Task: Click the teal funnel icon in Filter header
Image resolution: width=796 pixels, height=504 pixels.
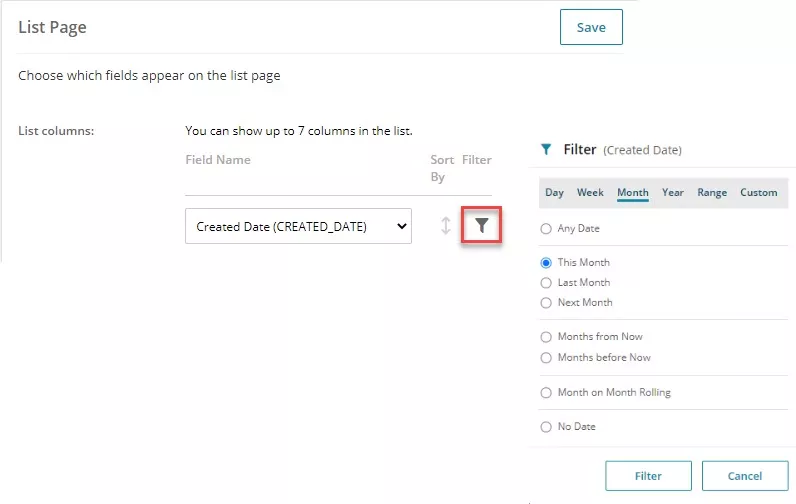Action: point(546,149)
